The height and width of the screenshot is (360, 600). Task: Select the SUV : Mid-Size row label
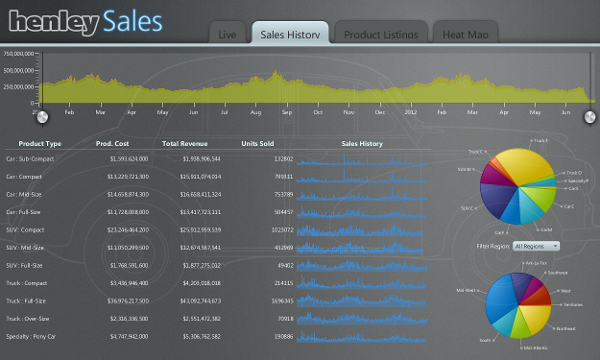[x=25, y=248]
